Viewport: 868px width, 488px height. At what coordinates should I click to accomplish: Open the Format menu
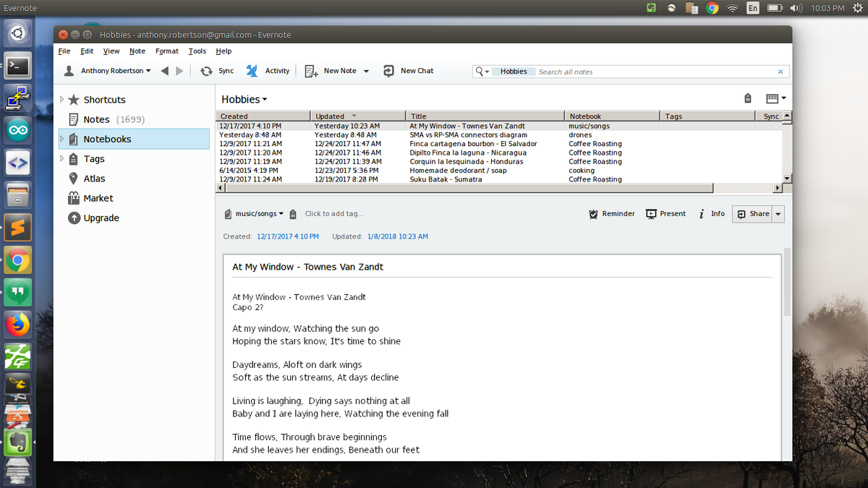166,51
